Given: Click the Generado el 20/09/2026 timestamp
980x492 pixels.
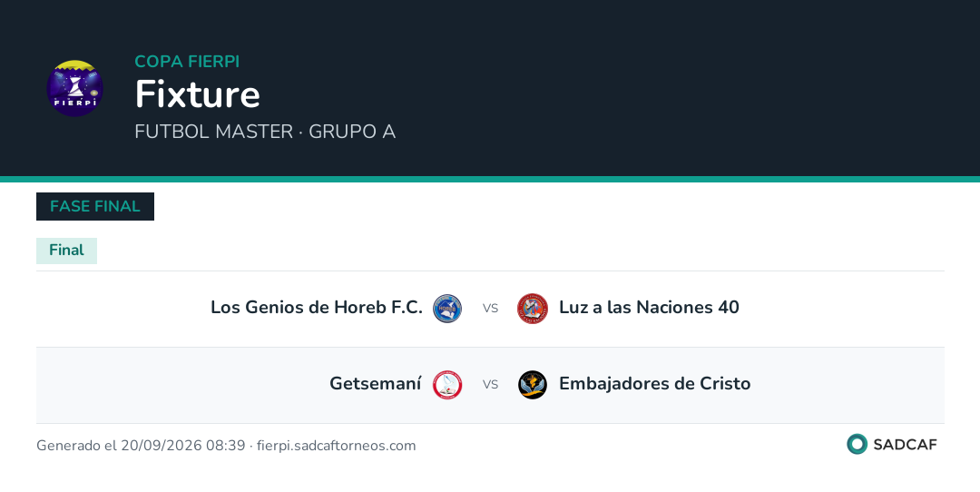Looking at the screenshot, I should point(141,446).
